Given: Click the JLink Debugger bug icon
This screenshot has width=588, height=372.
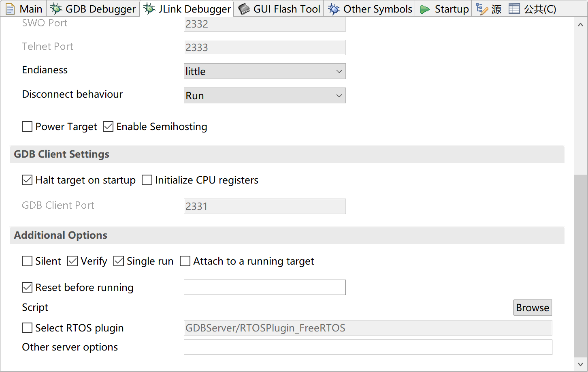Looking at the screenshot, I should coord(149,9).
